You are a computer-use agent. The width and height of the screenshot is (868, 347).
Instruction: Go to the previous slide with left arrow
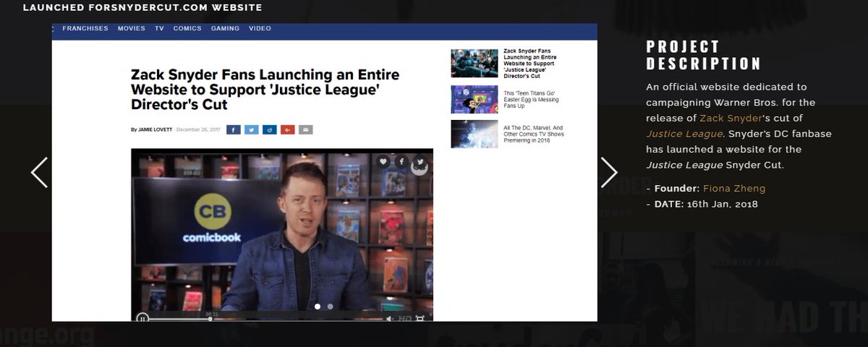point(39,172)
